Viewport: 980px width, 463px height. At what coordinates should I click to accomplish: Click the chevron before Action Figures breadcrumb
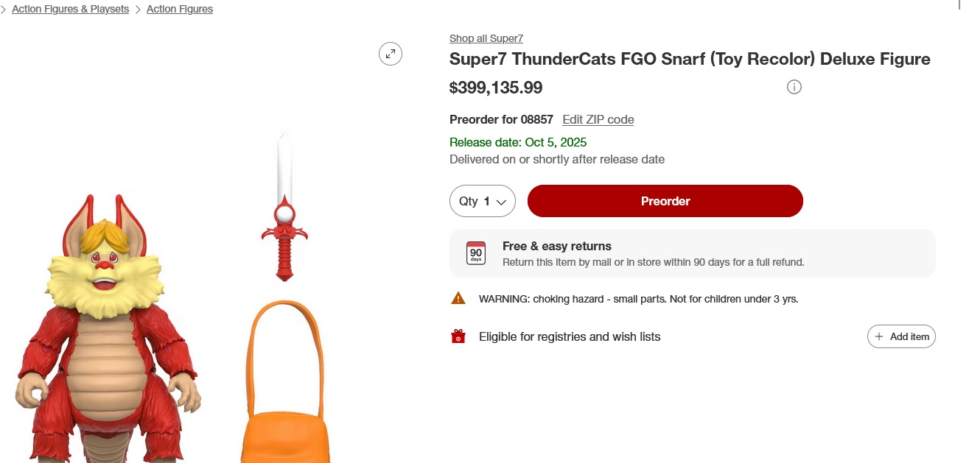[138, 10]
